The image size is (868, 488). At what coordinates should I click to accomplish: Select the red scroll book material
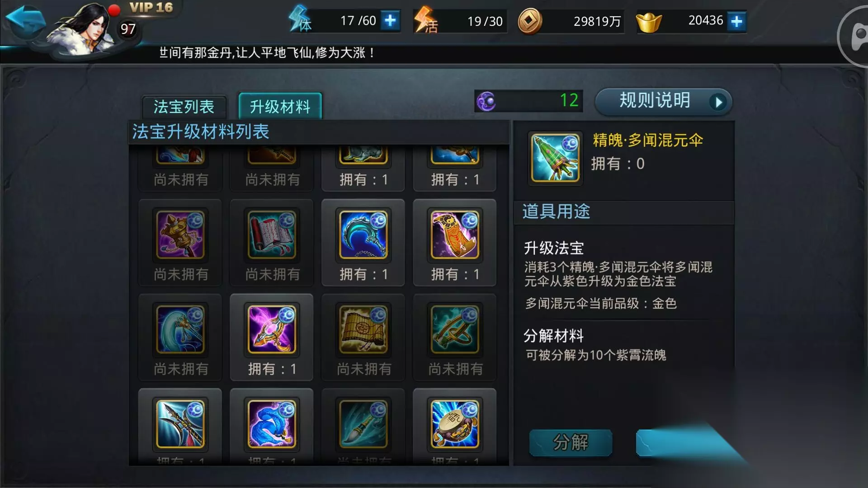(x=272, y=235)
